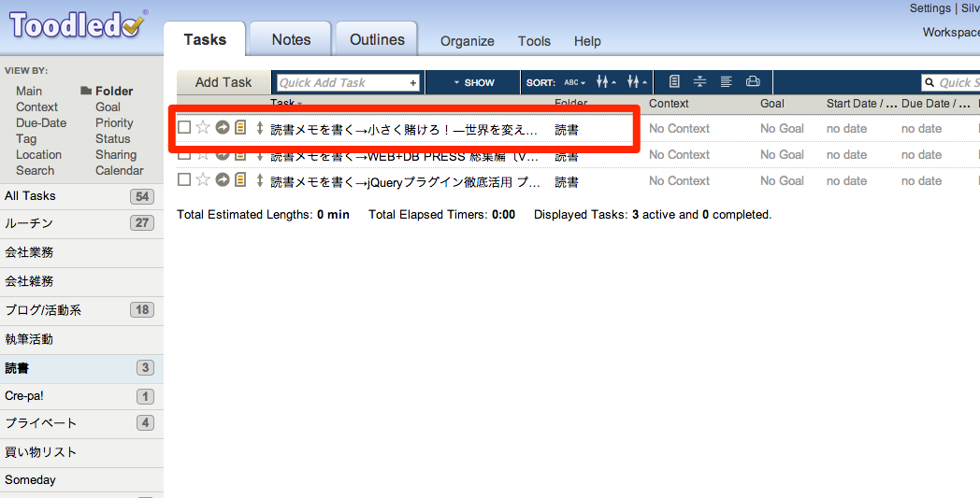980x498 pixels.
Task: Click the divider lines icon in toolbar
Action: [700, 82]
